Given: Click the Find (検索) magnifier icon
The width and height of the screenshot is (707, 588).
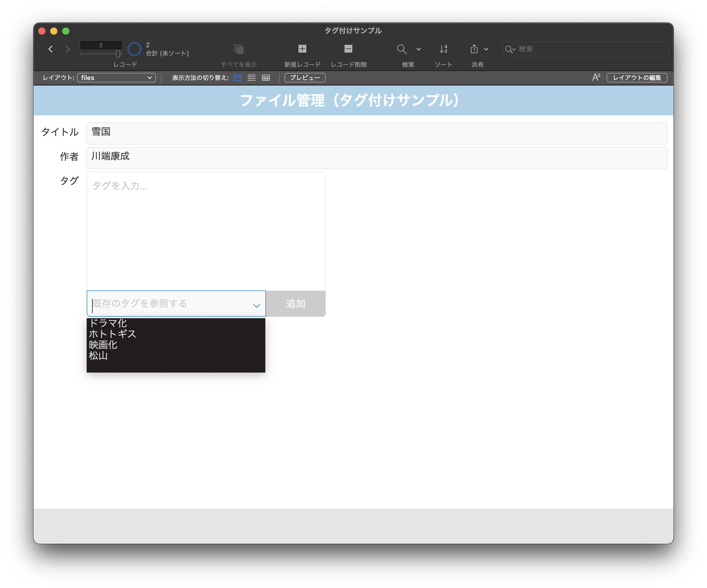Looking at the screenshot, I should (x=401, y=49).
